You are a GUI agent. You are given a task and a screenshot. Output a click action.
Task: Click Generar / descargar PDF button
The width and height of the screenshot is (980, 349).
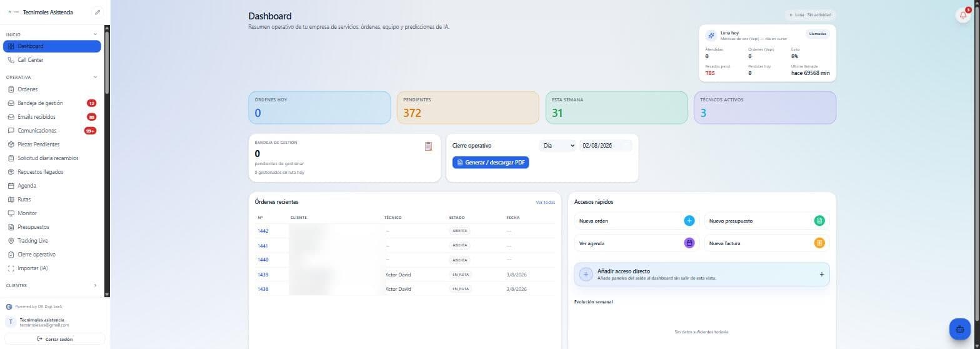coord(491,163)
